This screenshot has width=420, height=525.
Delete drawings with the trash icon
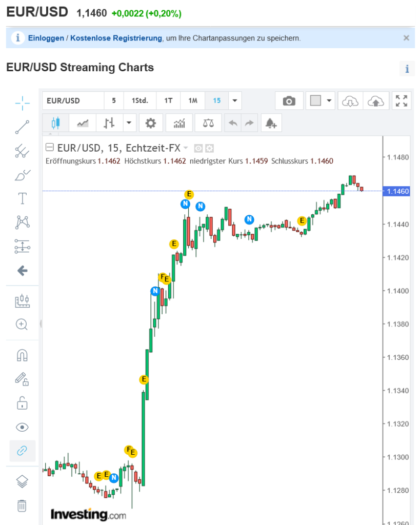[22, 506]
